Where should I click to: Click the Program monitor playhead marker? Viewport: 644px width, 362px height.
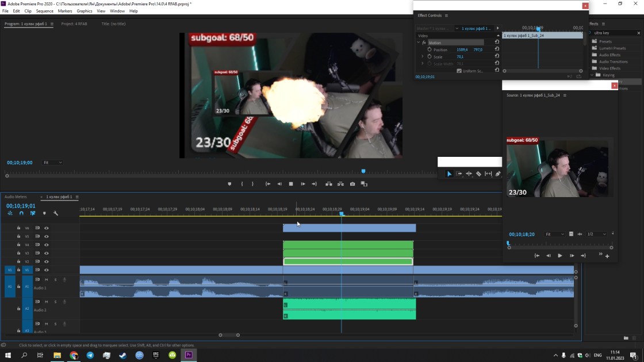point(363,171)
